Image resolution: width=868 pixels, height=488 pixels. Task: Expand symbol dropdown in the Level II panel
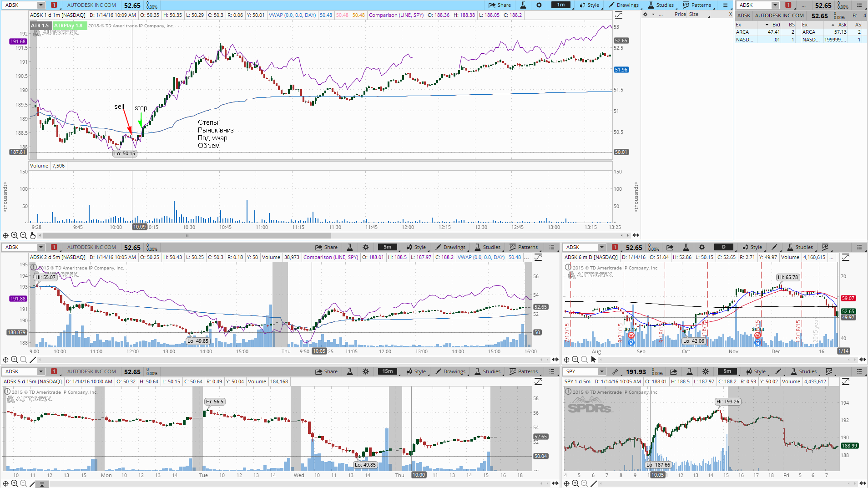click(775, 5)
